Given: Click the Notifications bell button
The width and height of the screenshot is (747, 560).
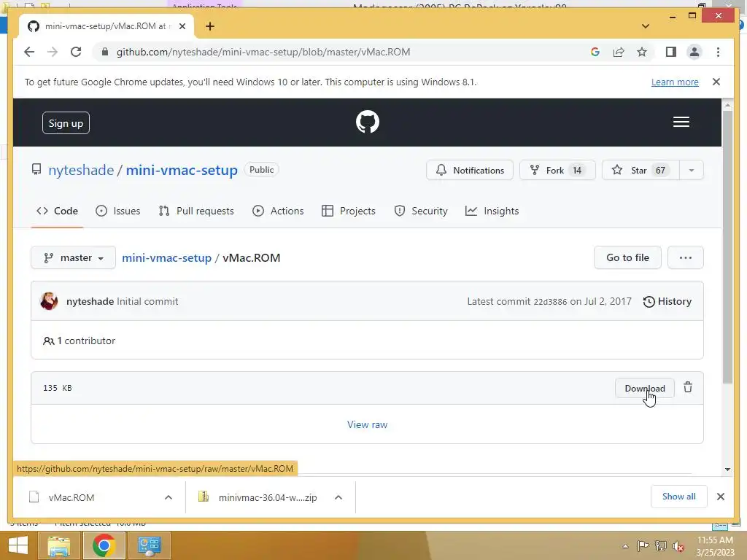Looking at the screenshot, I should click(469, 170).
